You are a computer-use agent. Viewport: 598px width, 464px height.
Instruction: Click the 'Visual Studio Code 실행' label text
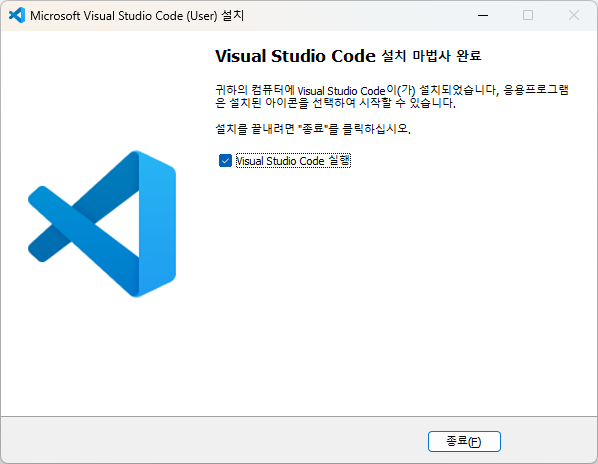coord(293,161)
